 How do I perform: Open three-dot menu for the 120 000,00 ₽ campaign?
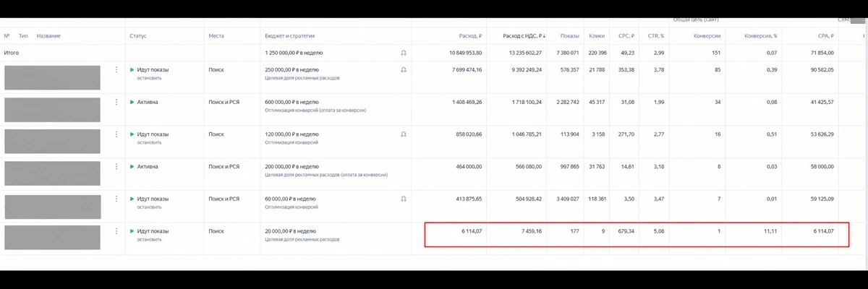point(116,134)
